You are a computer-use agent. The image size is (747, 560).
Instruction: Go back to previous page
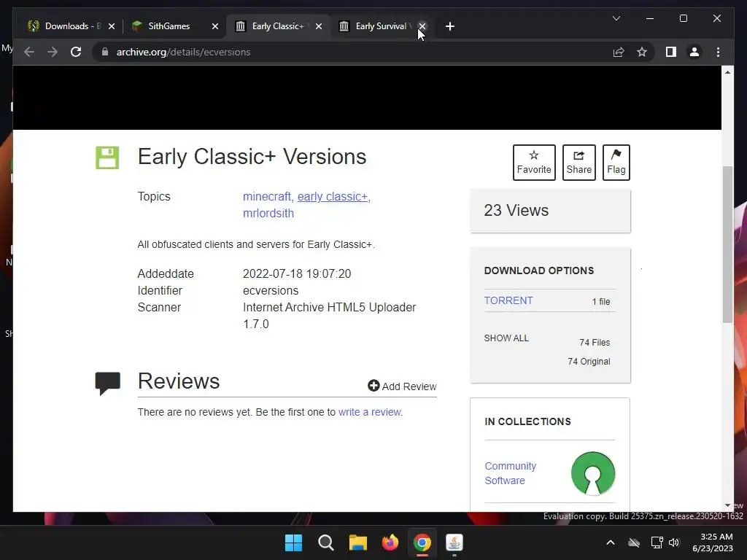[29, 52]
